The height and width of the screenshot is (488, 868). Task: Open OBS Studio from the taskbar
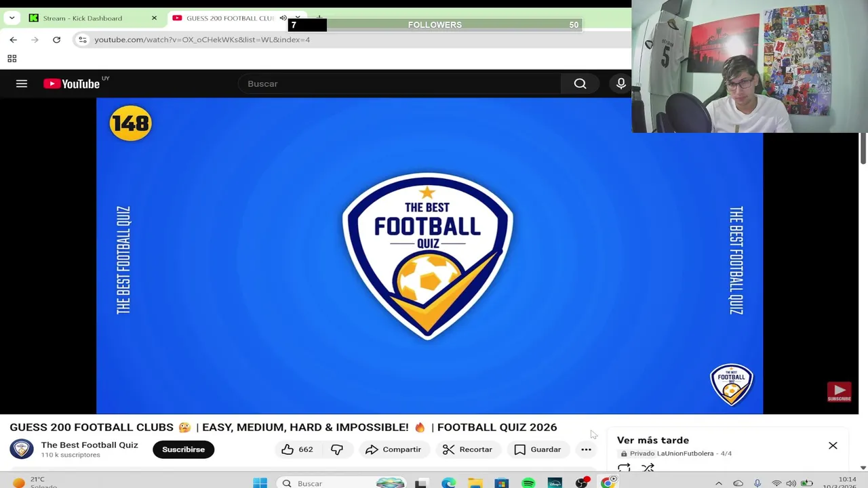[x=582, y=483]
